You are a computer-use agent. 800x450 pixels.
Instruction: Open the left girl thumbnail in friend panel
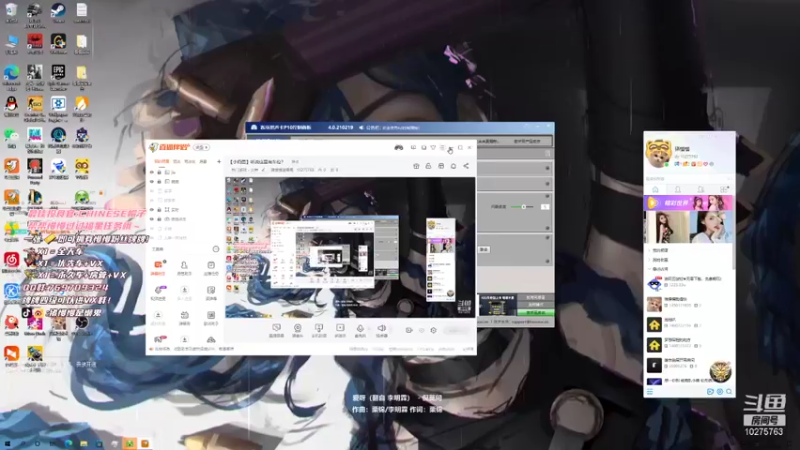point(667,227)
